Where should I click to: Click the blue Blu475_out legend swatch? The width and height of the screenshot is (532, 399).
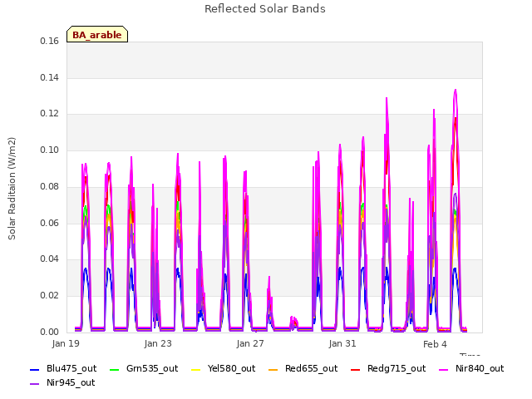[35, 369]
